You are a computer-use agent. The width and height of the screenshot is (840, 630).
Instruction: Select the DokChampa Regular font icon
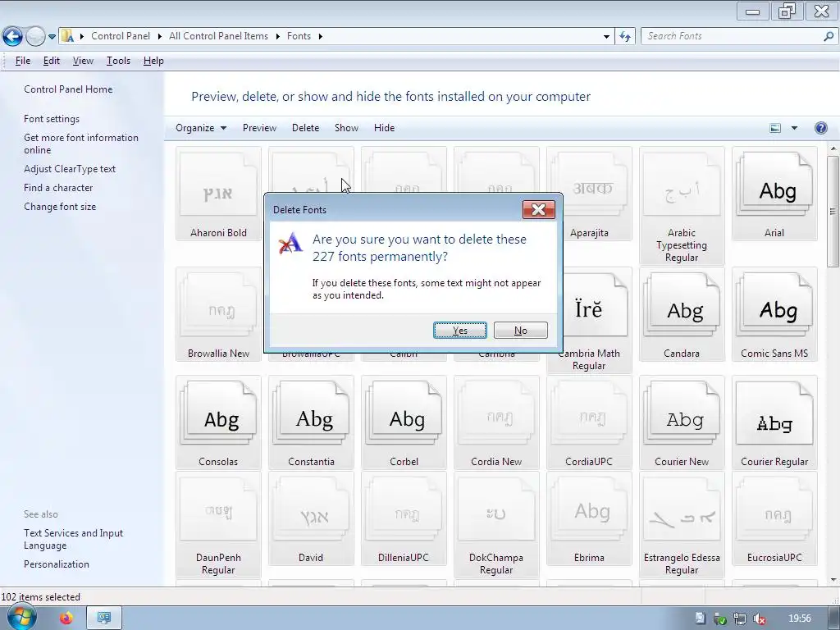pyautogui.click(x=496, y=524)
